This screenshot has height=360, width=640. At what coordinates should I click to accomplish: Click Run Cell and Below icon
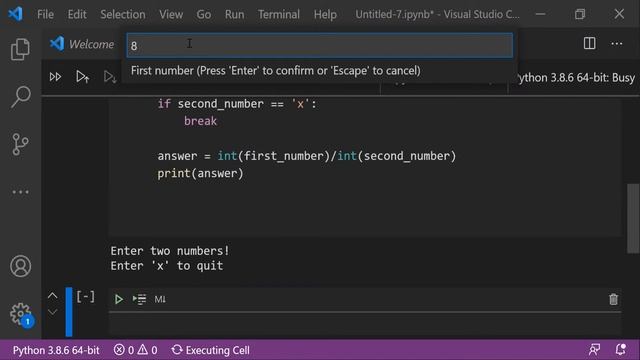110,77
